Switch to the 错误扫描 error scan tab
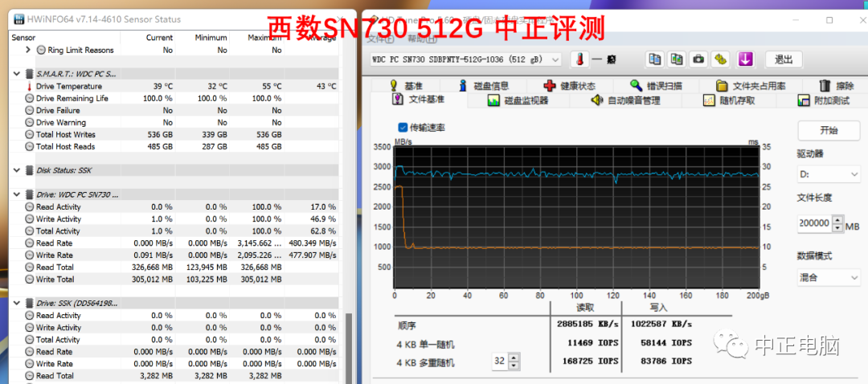868x384 pixels. (x=657, y=86)
